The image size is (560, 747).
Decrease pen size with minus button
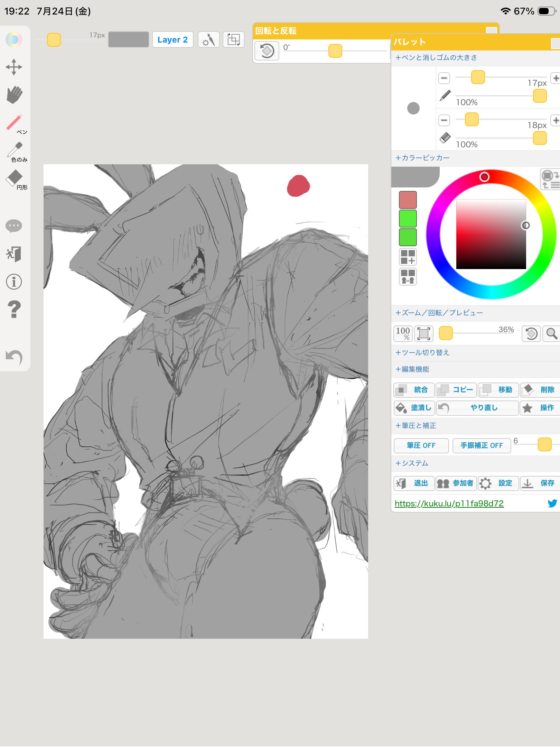444,78
